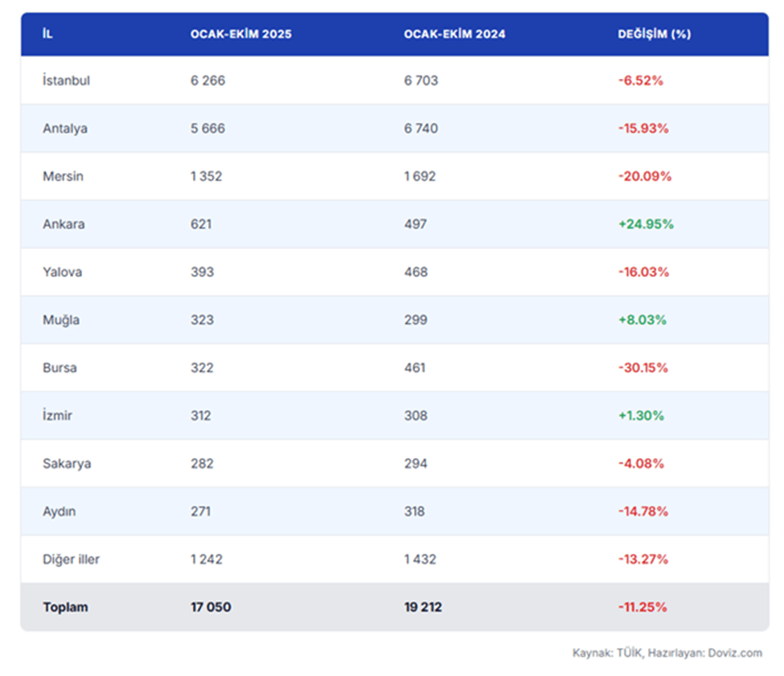Viewport: 784px width, 676px height.
Task: Select the Muğla row label
Action: pos(61,320)
